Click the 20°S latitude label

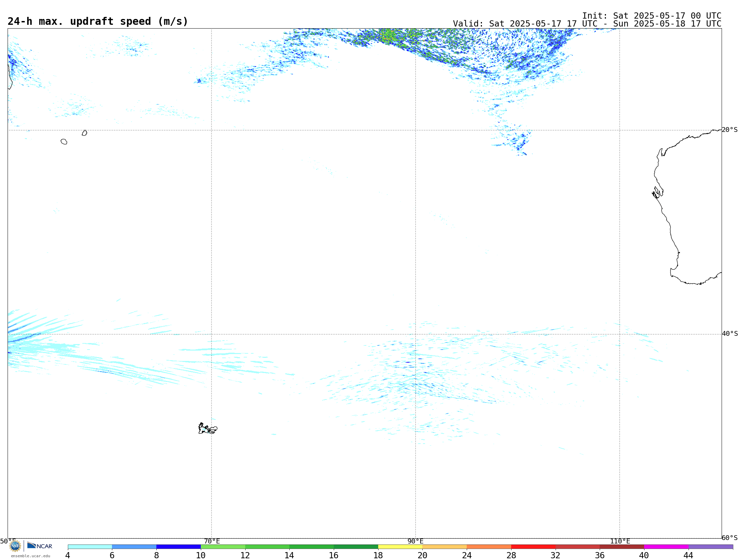tap(730, 130)
